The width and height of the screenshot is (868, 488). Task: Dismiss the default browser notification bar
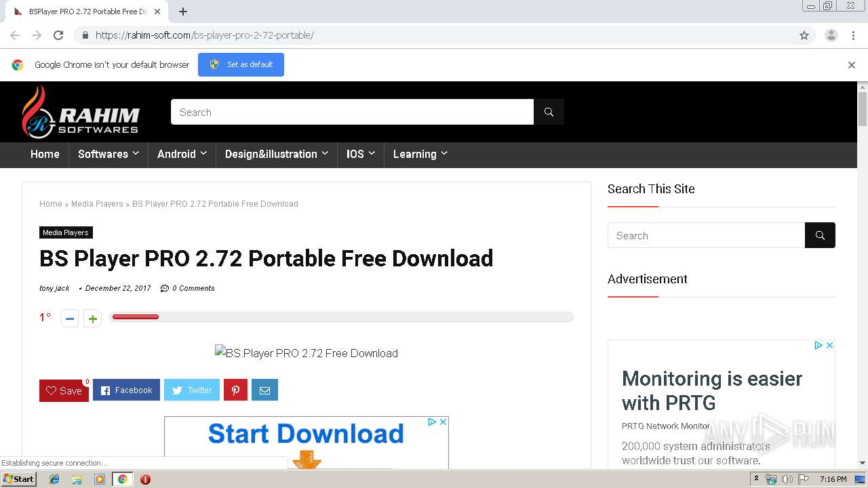point(852,65)
